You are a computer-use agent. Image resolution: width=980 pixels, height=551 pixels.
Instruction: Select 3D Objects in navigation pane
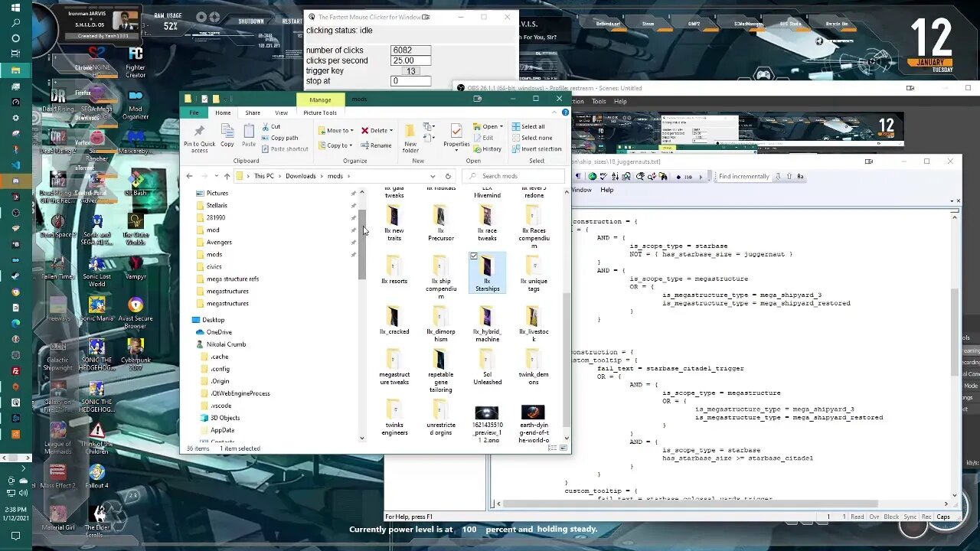(225, 418)
